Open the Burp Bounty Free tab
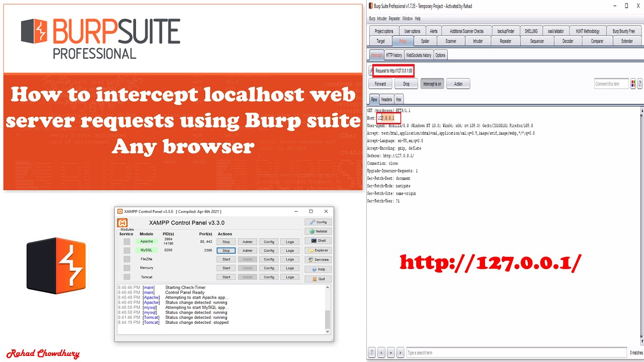Screen dimensions: 644x362 click(x=623, y=31)
